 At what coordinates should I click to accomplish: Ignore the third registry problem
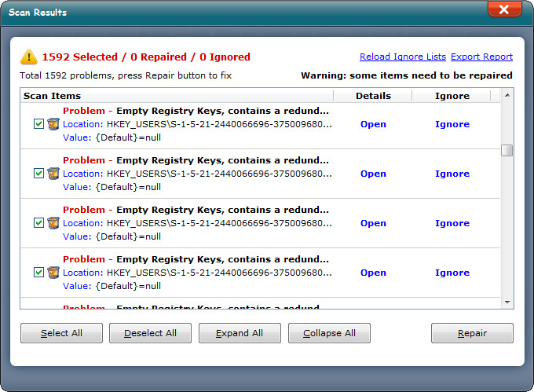coord(452,223)
